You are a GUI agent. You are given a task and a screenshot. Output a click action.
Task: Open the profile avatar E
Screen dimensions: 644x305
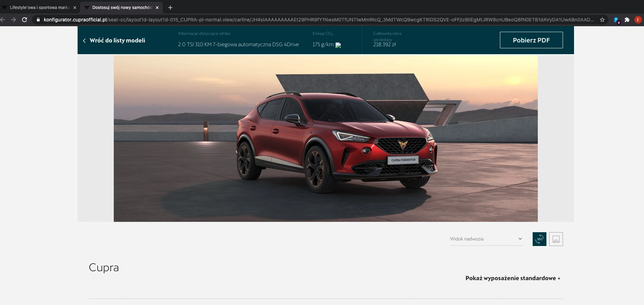pyautogui.click(x=638, y=20)
